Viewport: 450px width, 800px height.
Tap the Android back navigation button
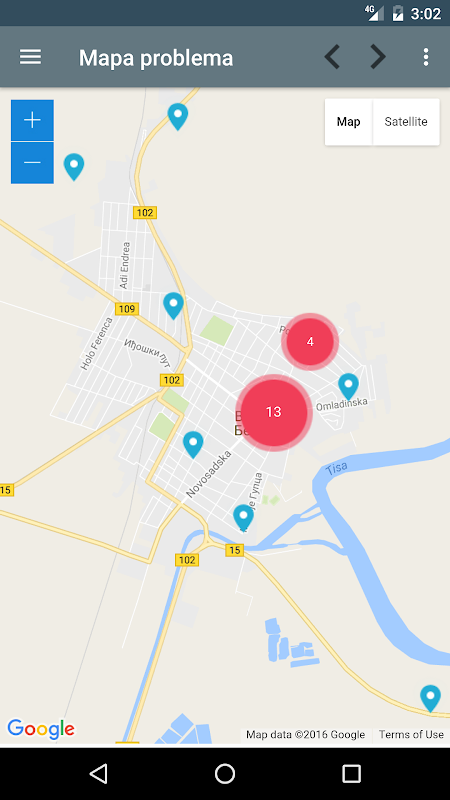[98, 773]
